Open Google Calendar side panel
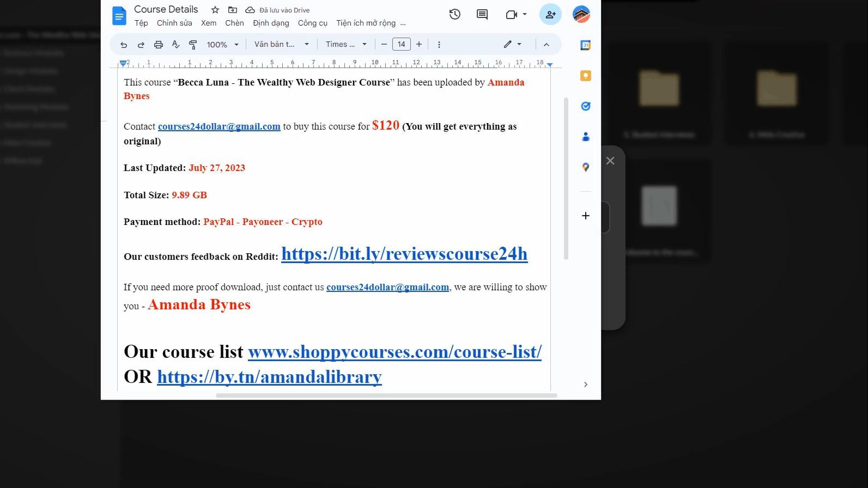 coord(586,45)
